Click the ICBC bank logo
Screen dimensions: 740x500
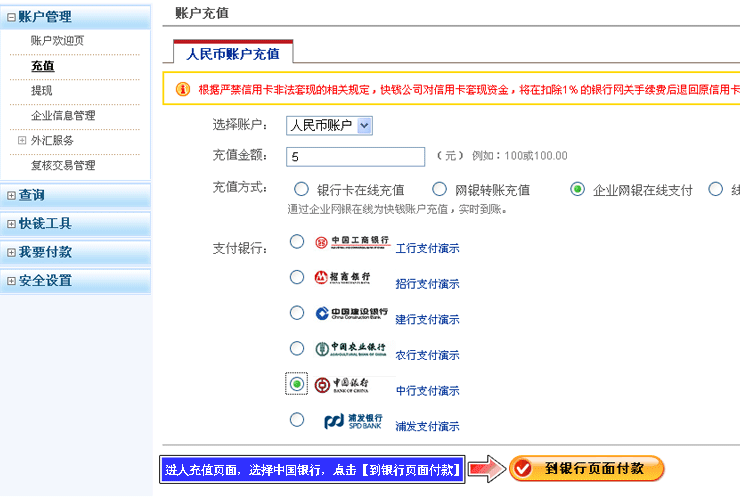pos(353,242)
